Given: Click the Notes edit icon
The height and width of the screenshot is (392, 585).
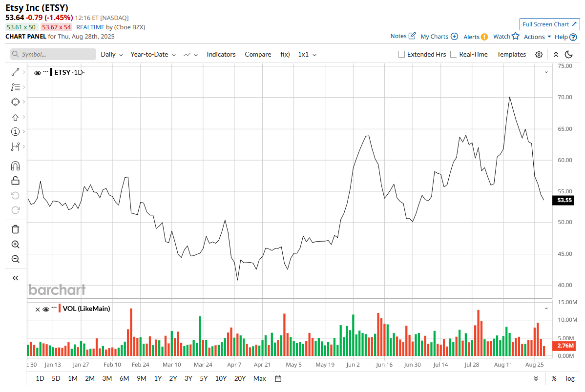Looking at the screenshot, I should tap(412, 36).
